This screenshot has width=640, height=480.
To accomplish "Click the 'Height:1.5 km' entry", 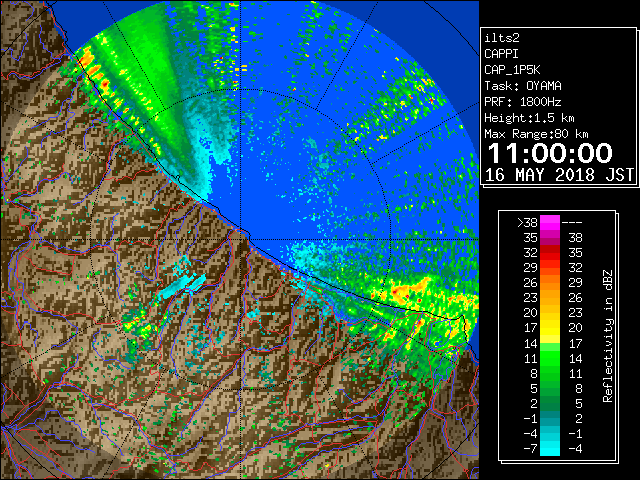I will 529,118.
